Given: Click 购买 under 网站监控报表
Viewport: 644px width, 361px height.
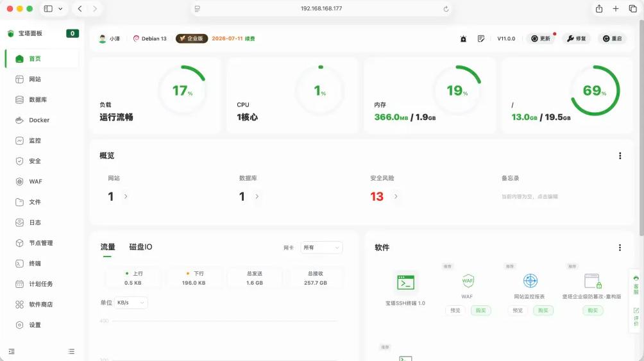Looking at the screenshot, I should coord(543,310).
